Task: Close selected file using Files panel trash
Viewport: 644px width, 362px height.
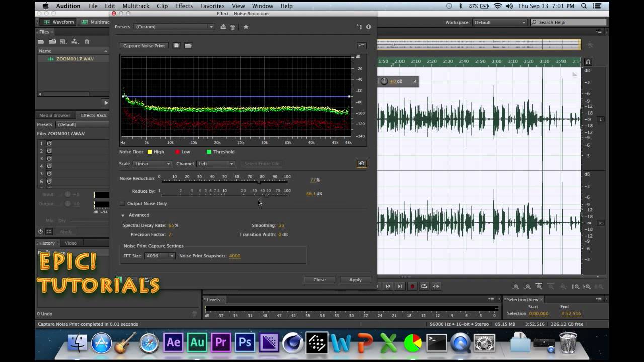Action: click(x=87, y=42)
